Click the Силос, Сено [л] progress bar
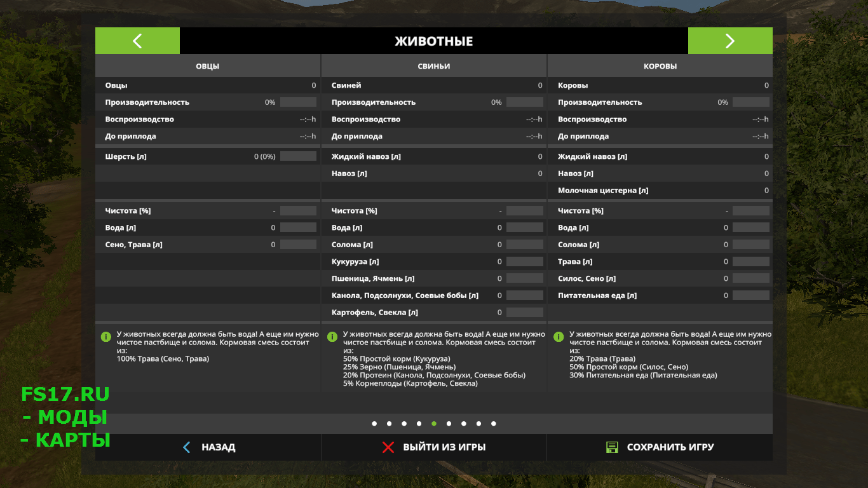This screenshot has height=488, width=868. pyautogui.click(x=751, y=278)
